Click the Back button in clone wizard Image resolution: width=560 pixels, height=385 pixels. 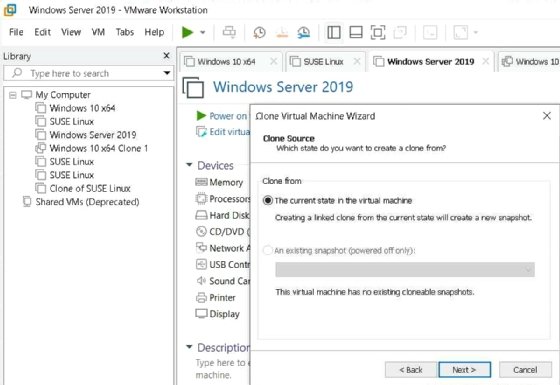click(x=411, y=370)
